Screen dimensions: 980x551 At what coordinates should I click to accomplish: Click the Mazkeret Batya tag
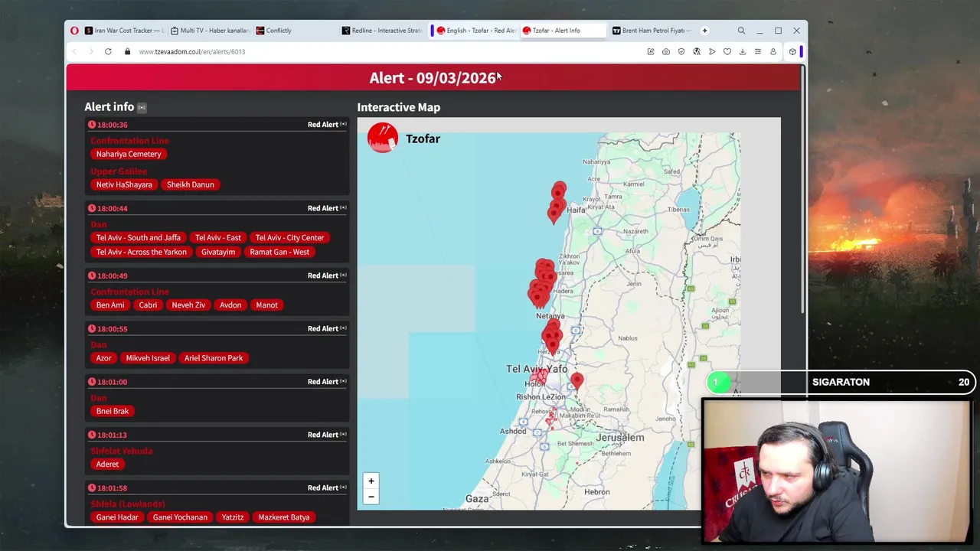click(284, 517)
